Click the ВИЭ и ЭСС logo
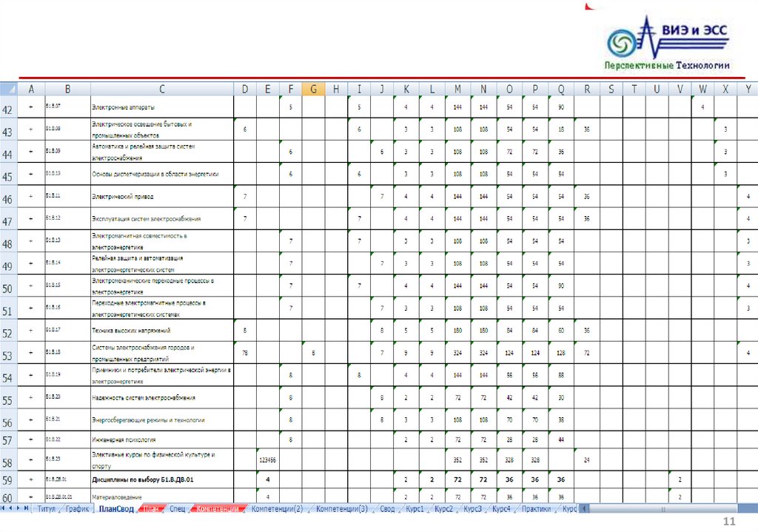This screenshot has width=758, height=532. pos(668,42)
